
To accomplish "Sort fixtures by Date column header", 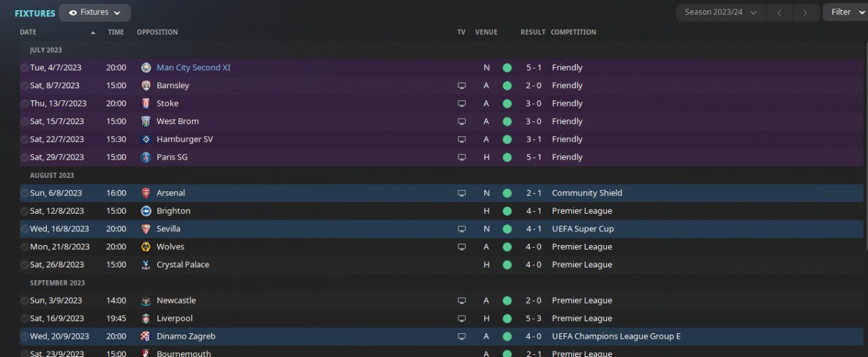I will click(28, 32).
